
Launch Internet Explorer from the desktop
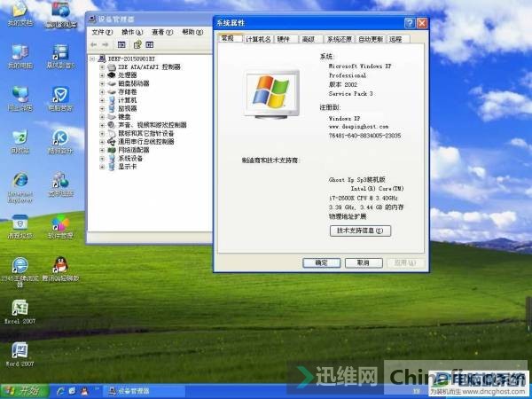[x=20, y=187]
